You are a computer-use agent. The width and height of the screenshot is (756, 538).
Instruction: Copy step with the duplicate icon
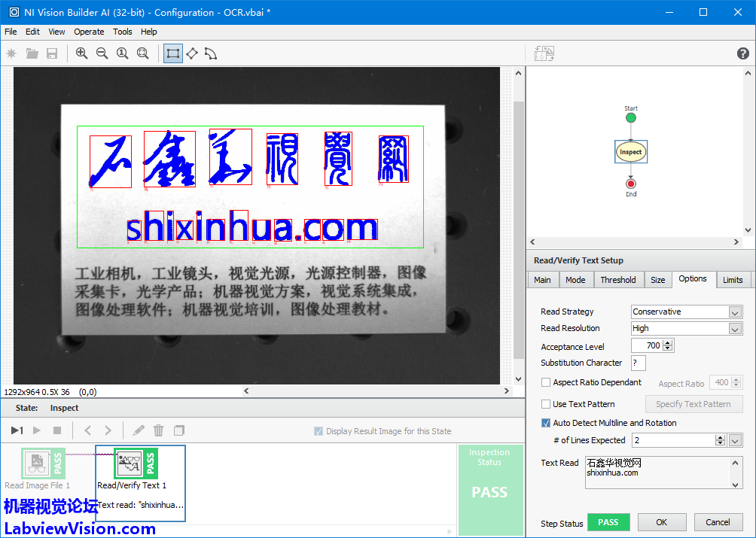[x=179, y=430]
